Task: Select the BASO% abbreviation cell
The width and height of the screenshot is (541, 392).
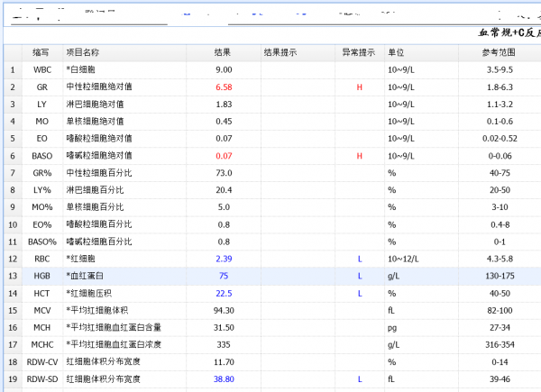Action: click(x=42, y=242)
